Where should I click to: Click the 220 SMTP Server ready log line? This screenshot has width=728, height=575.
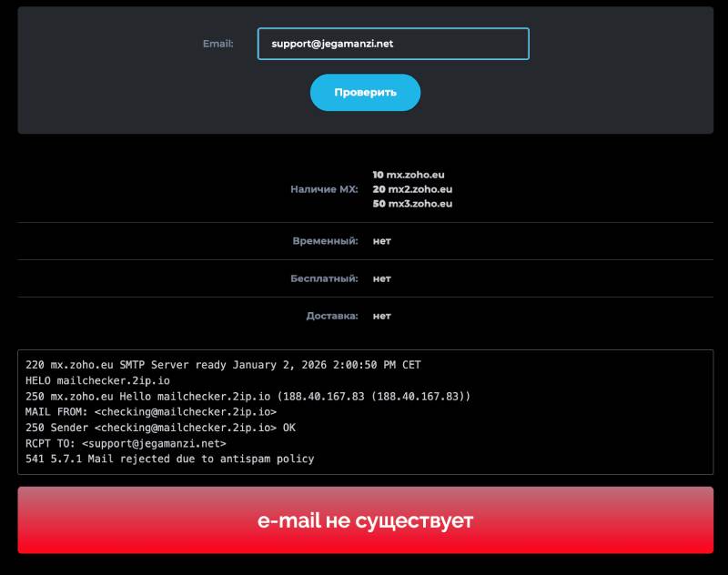coord(223,365)
